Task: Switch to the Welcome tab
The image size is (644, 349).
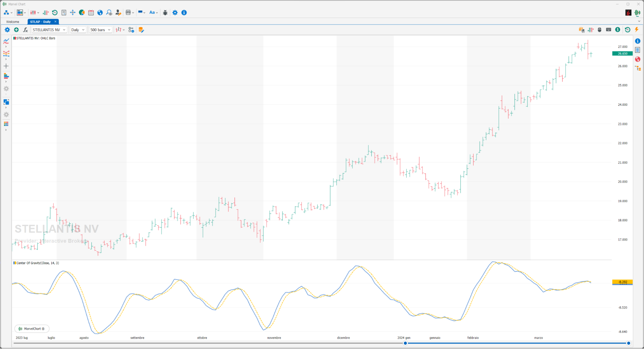Action: pos(13,22)
